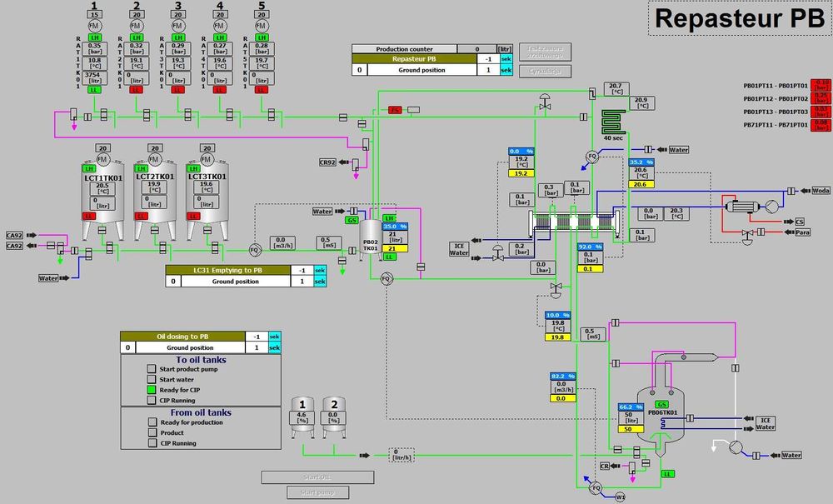833x504 pixels.
Task: Click the CR92 connection label
Action: 327,162
